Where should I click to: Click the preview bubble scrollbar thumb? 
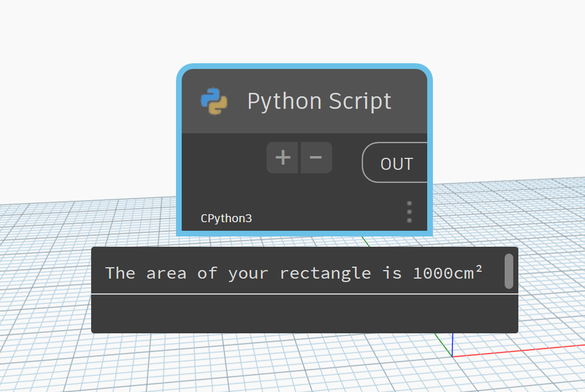(509, 271)
